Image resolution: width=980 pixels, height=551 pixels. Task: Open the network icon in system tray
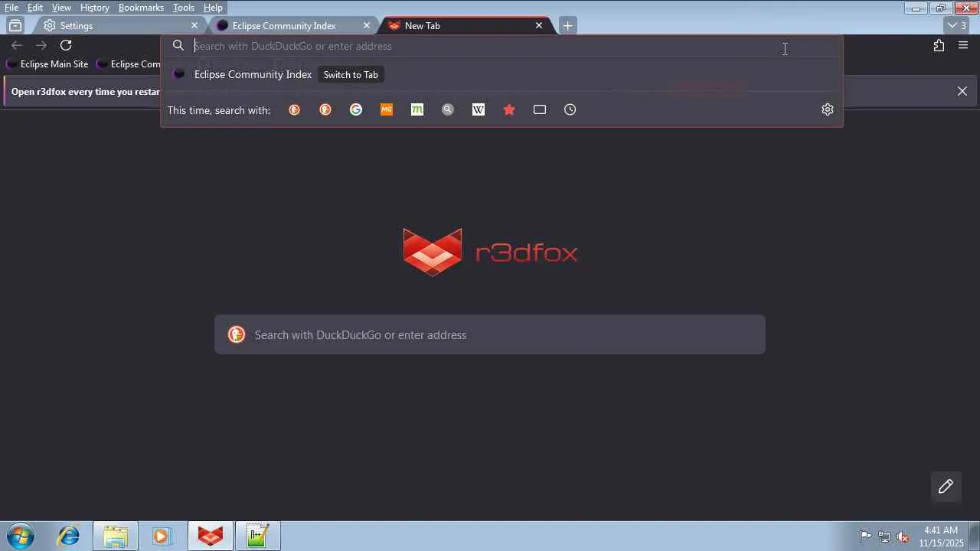point(884,536)
